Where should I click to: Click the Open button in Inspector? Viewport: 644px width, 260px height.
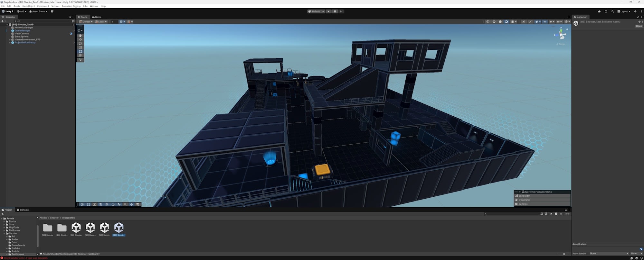point(639,26)
